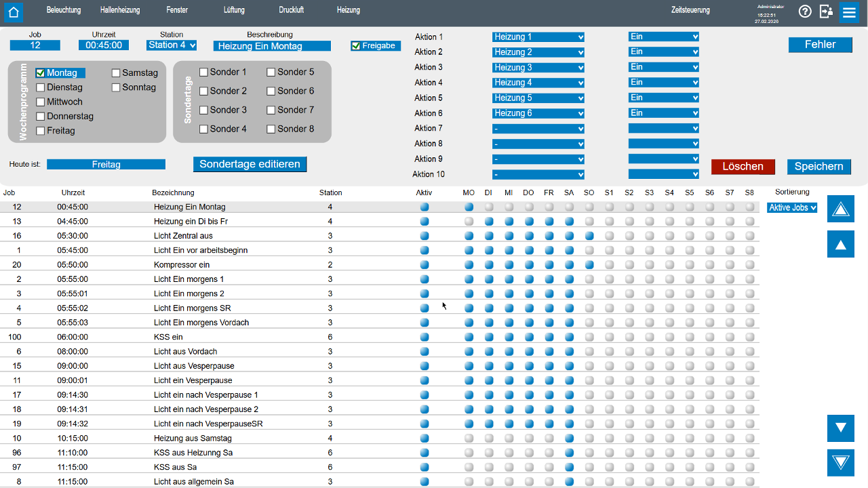Viewport: 868px width, 488px height.
Task: Expand the Aktion 1 Heizung 1 dropdown
Action: point(538,37)
